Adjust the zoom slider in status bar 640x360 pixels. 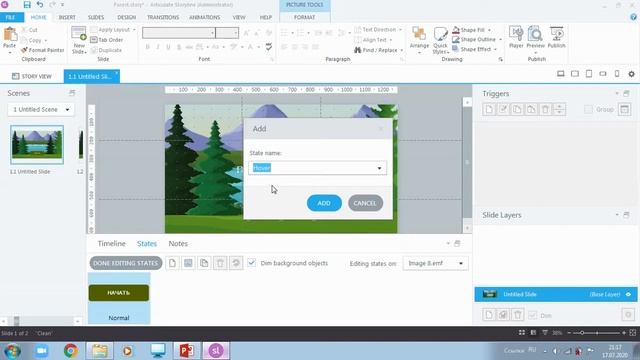tap(582, 333)
